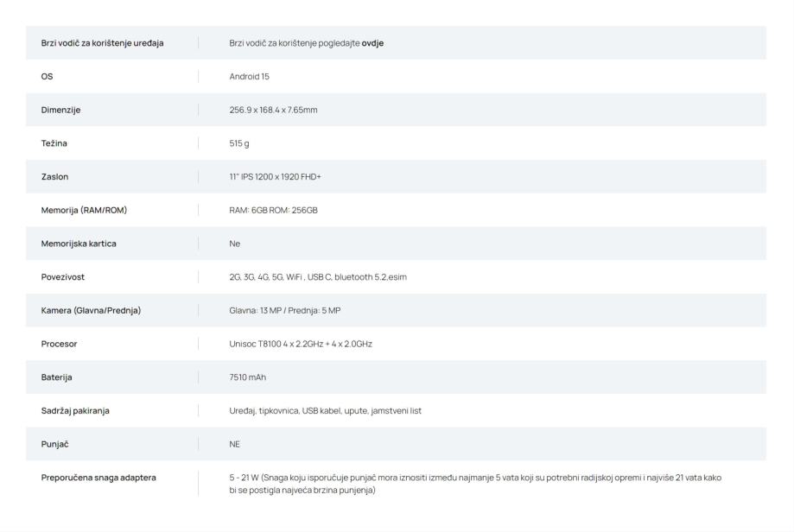Click the "11" IPS 1200 x 1920 FHD+" text

pos(267,176)
